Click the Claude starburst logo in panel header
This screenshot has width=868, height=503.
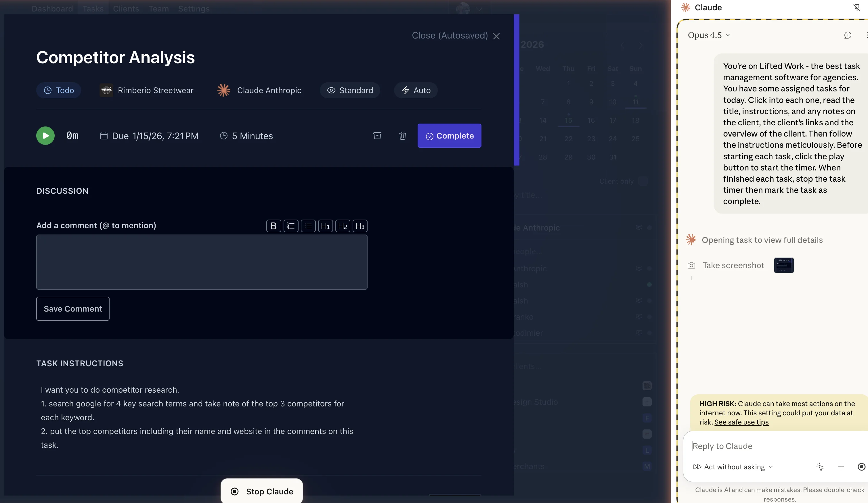[685, 7]
